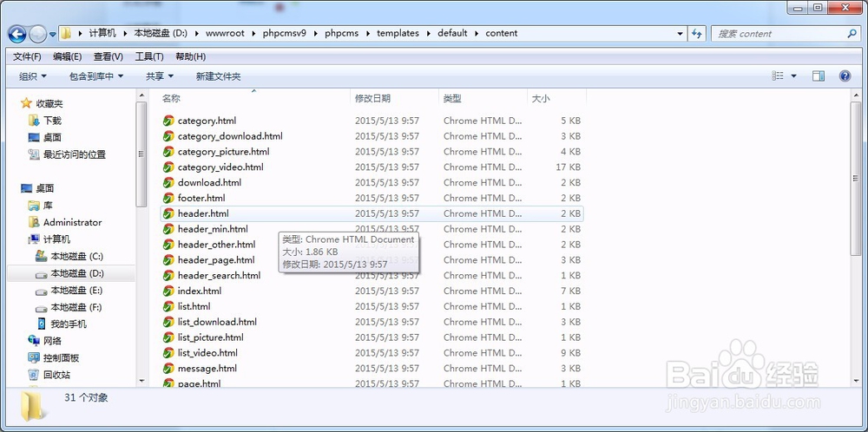Click templates in the address path
The width and height of the screenshot is (868, 432).
(x=398, y=33)
